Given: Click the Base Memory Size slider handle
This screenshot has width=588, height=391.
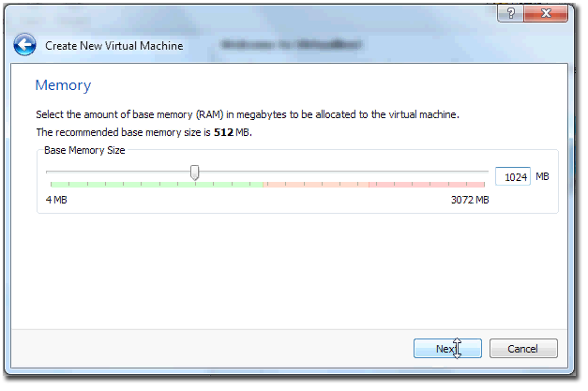Looking at the screenshot, I should point(194,173).
